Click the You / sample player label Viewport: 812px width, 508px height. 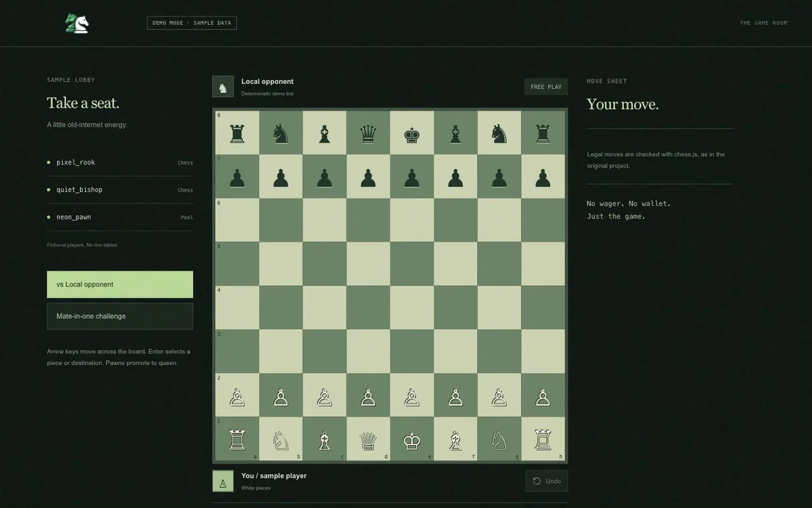coord(274,475)
